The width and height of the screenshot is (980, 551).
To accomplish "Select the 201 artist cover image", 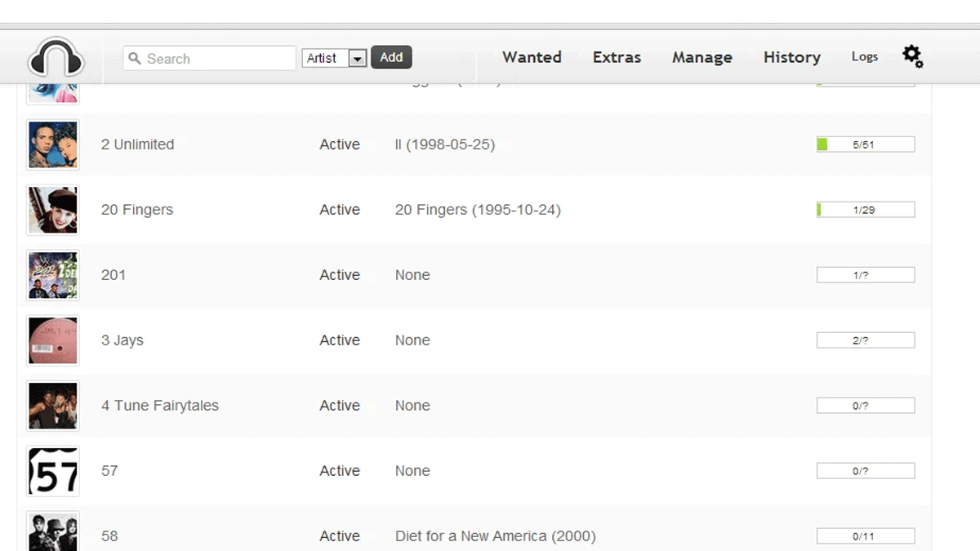I will coord(53,275).
